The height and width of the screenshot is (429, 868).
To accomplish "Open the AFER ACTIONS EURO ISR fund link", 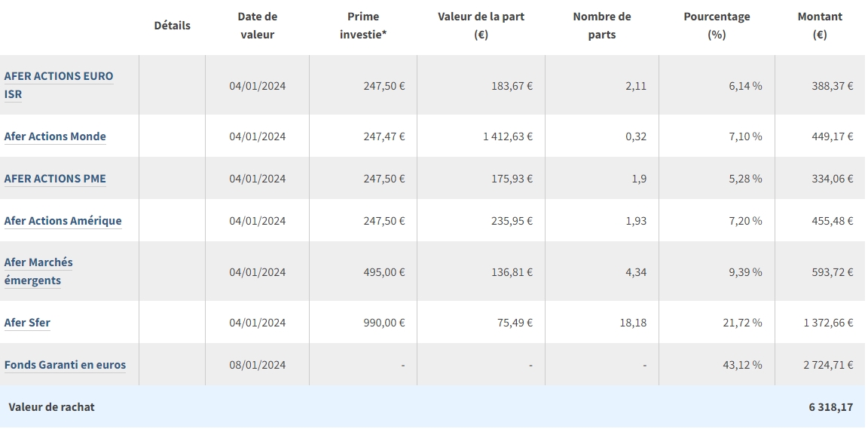I will [58, 76].
